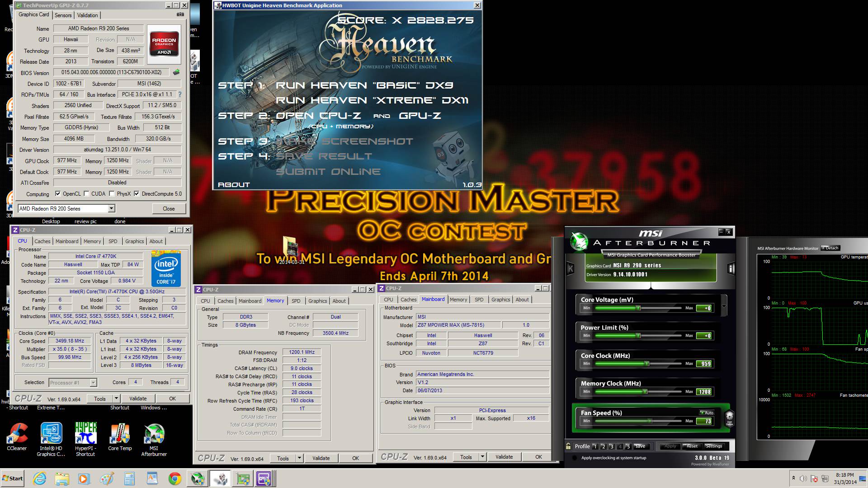
Task: Run Heaven Xtreme DX11 benchmark
Action: pyautogui.click(x=372, y=100)
